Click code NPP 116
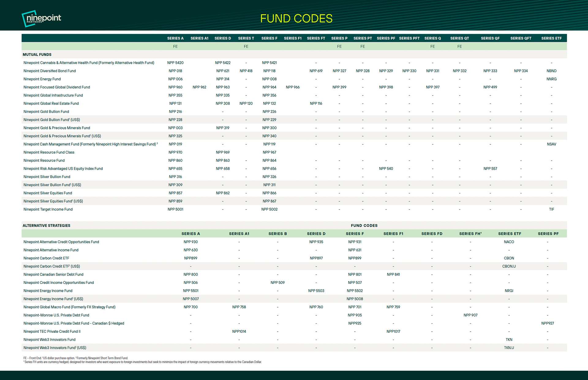 [316, 103]
